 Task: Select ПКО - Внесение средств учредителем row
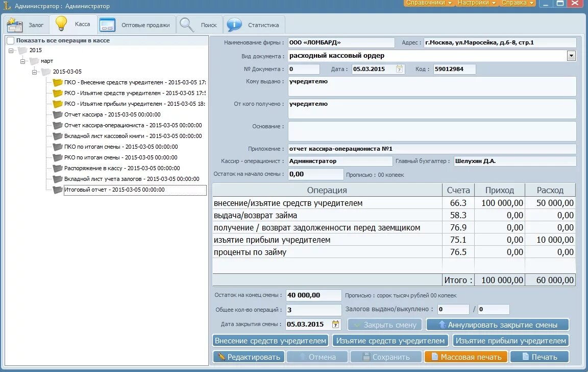pos(135,82)
